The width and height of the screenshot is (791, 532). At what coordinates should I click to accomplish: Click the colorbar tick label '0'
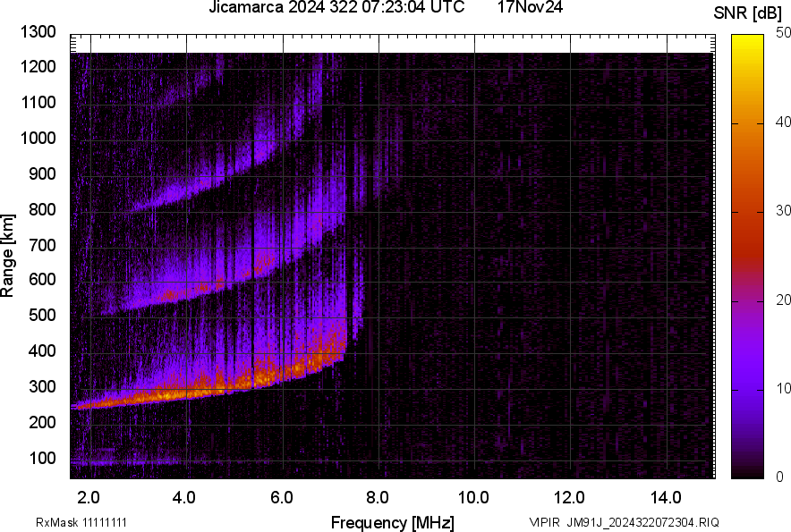pos(780,477)
